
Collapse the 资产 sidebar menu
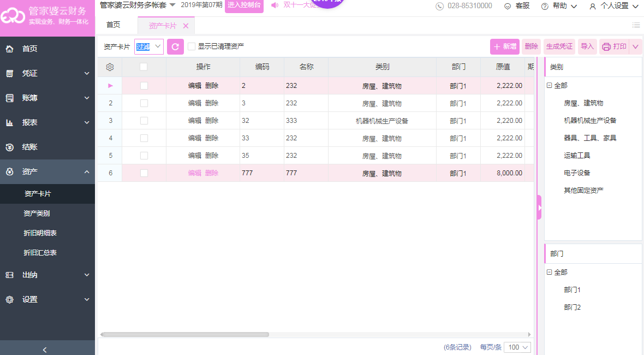point(87,171)
